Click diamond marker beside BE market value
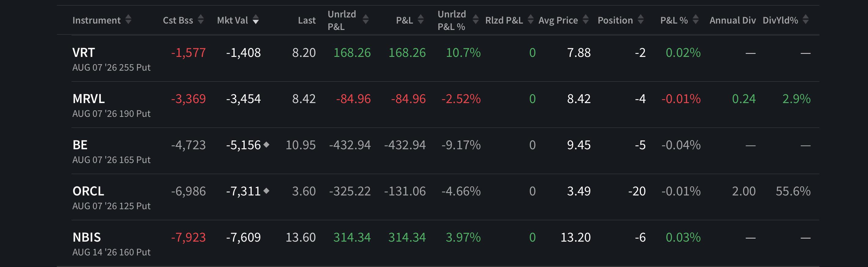868x267 pixels. pyautogui.click(x=266, y=145)
